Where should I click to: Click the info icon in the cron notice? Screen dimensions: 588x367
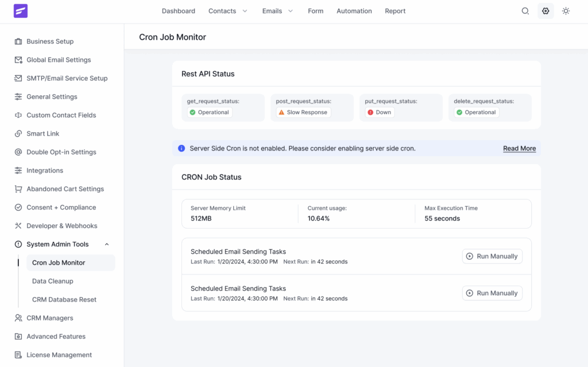181,148
